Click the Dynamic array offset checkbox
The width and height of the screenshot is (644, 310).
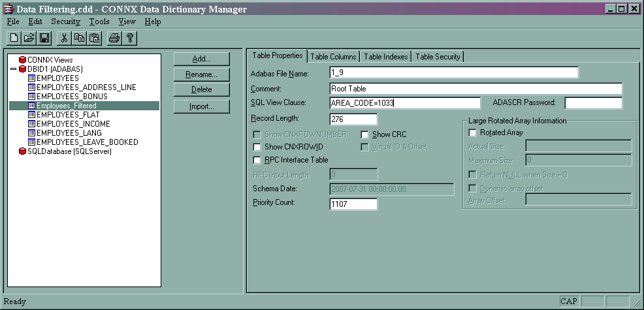[x=472, y=189]
